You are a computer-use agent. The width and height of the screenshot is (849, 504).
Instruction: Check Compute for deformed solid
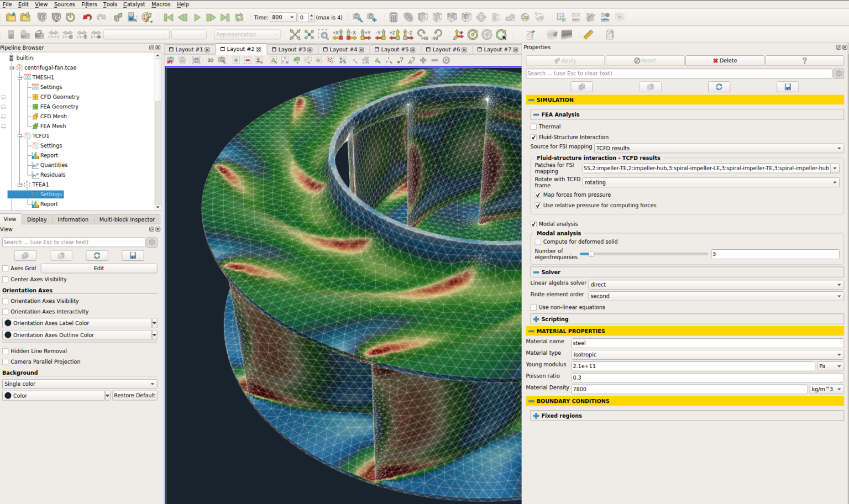(x=538, y=242)
